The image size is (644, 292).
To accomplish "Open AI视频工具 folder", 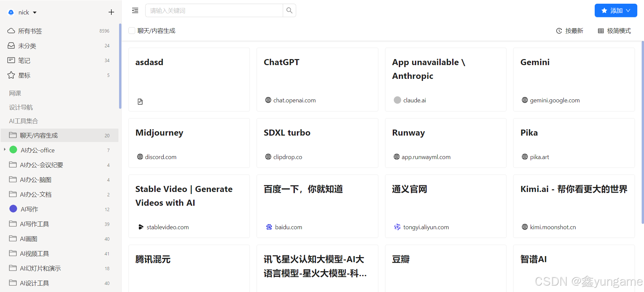I will [x=59, y=253].
